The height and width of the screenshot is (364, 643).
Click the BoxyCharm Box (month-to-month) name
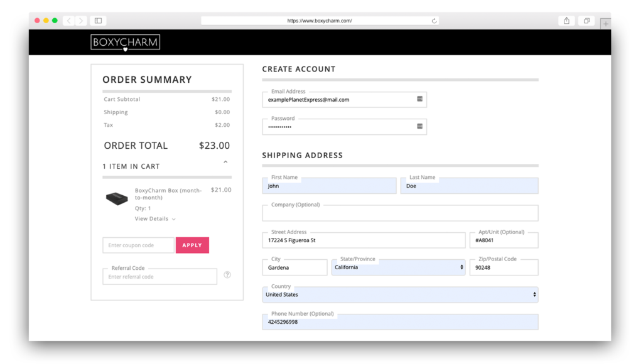click(x=168, y=194)
